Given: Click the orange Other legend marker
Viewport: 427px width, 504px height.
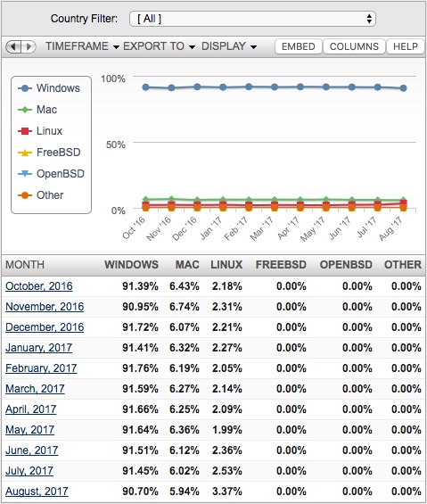Looking at the screenshot, I should point(25,195).
